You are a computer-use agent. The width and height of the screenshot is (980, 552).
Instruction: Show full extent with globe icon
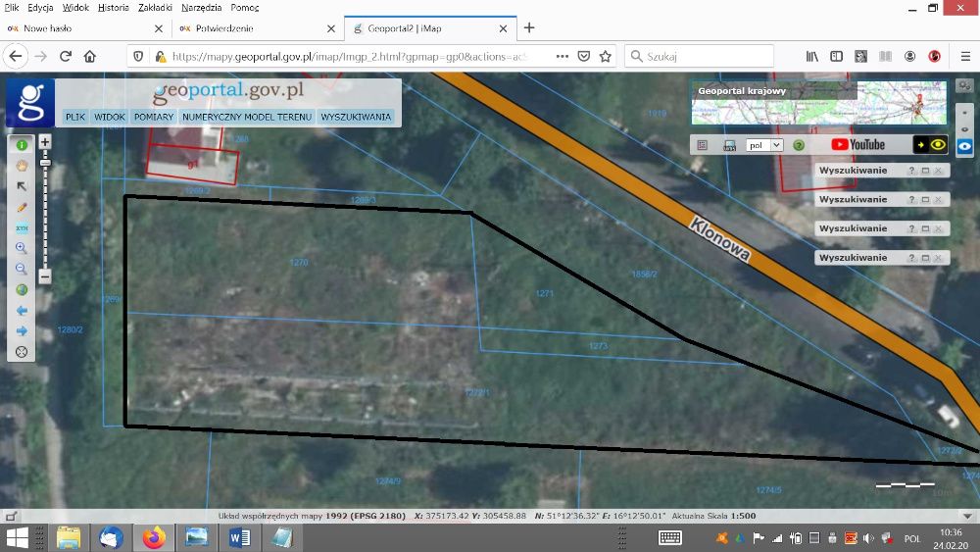22,289
